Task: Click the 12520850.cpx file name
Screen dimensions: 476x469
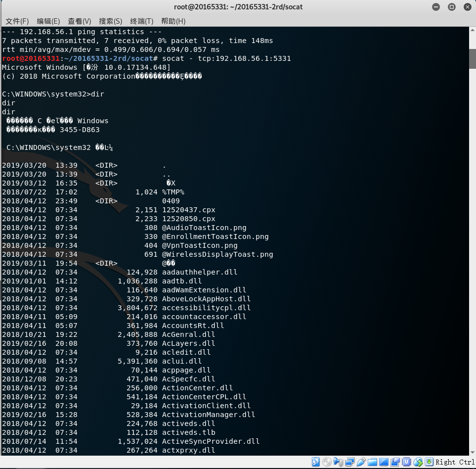Action: click(x=189, y=219)
